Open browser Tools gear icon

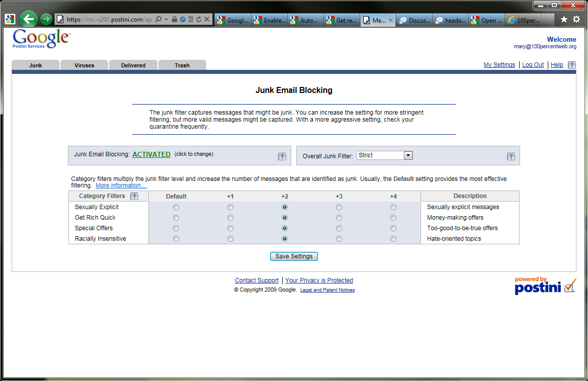(x=576, y=20)
